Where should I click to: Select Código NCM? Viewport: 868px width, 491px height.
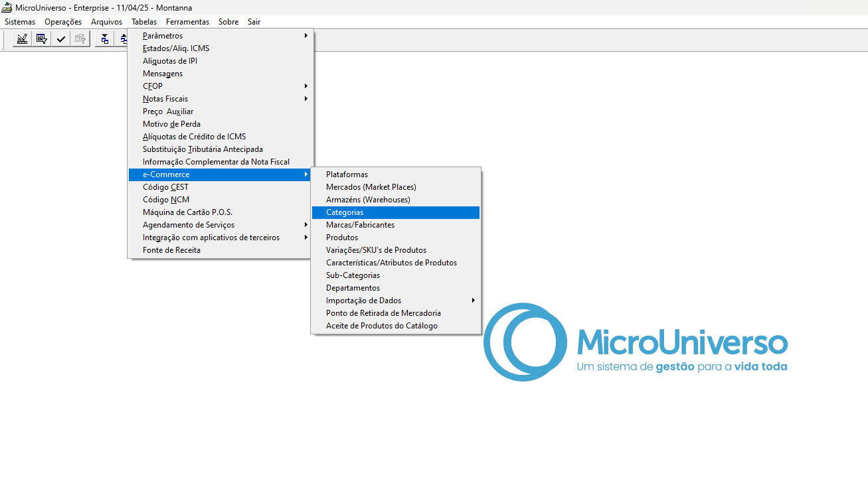click(x=220, y=200)
